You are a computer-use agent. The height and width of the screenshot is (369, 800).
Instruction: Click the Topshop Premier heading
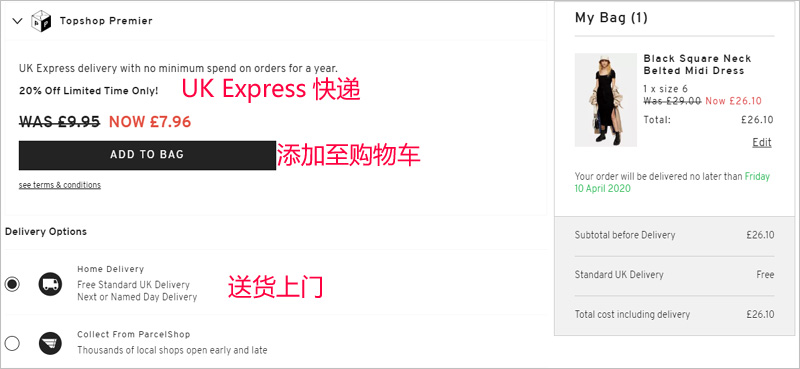click(106, 21)
